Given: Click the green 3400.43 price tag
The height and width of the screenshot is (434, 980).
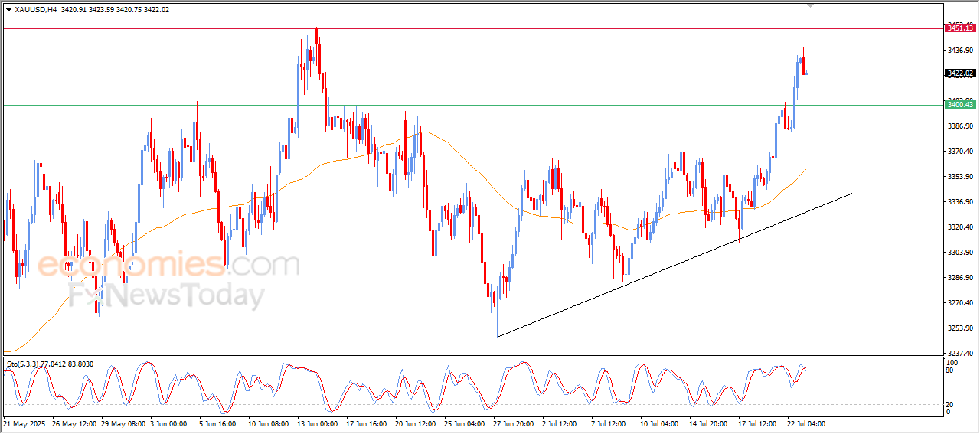Looking at the screenshot, I should point(960,105).
